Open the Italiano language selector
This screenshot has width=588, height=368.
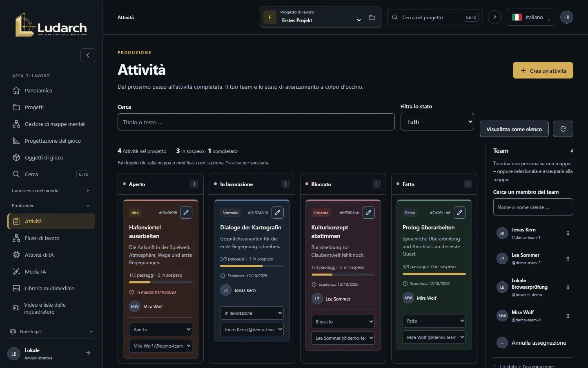pyautogui.click(x=531, y=17)
